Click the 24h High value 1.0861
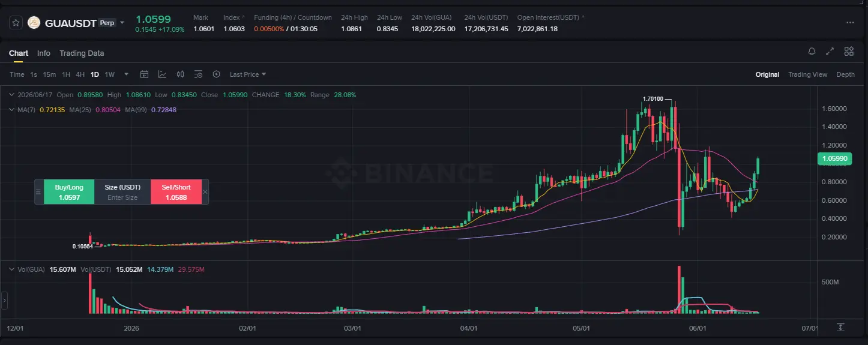 pyautogui.click(x=351, y=29)
